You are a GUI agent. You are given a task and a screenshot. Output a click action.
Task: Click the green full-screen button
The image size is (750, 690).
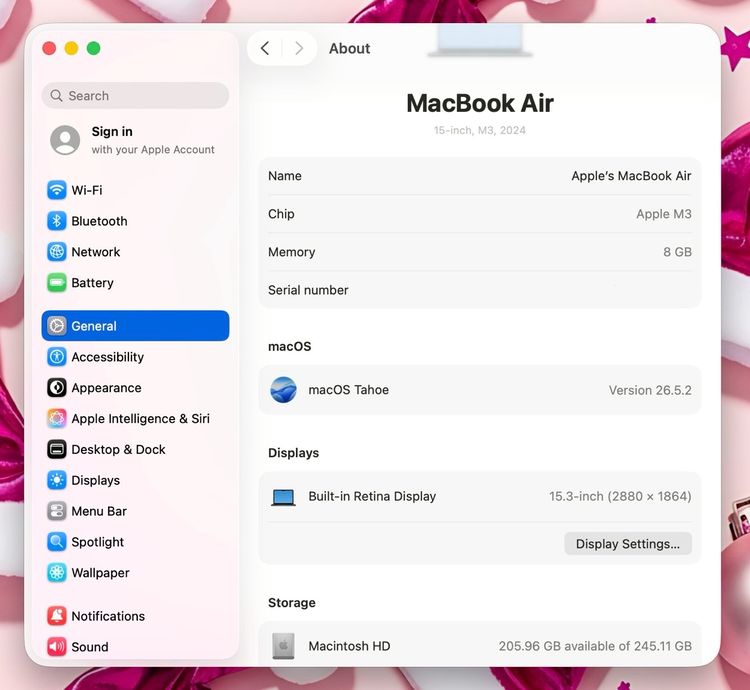pyautogui.click(x=93, y=48)
